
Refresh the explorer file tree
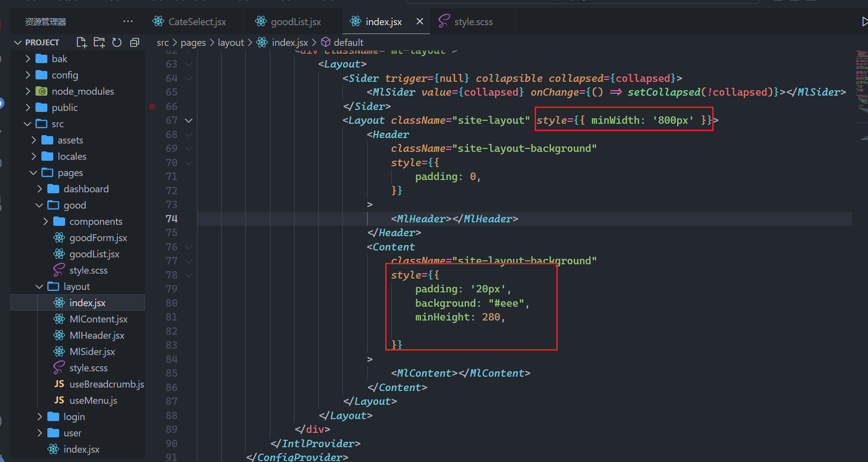[117, 42]
